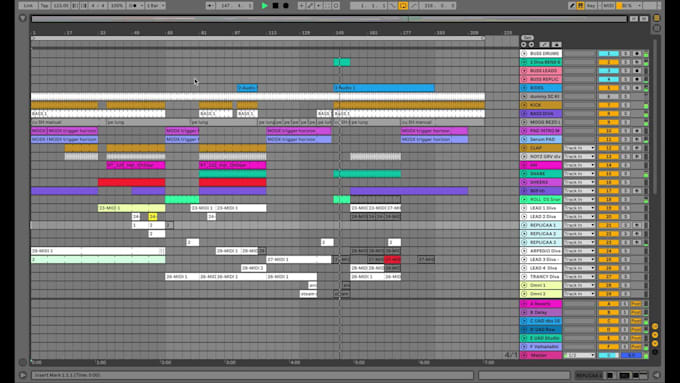This screenshot has height=383, width=680.
Task: Open Master output 1/2 dropdown
Action: [x=579, y=355]
